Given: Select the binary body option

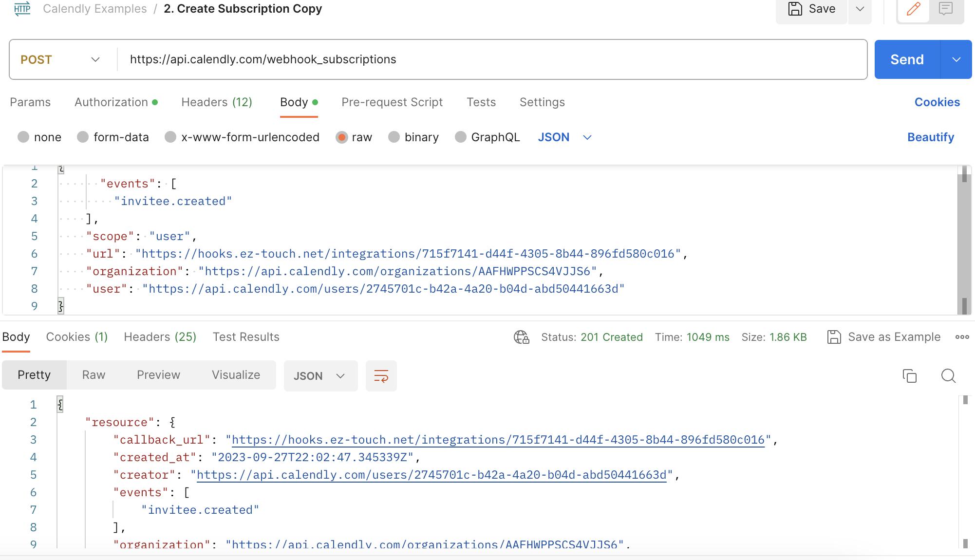Looking at the screenshot, I should 394,137.
